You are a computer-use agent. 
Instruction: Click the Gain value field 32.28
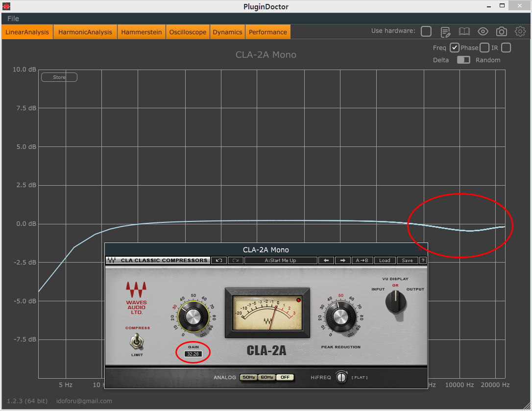click(x=193, y=354)
